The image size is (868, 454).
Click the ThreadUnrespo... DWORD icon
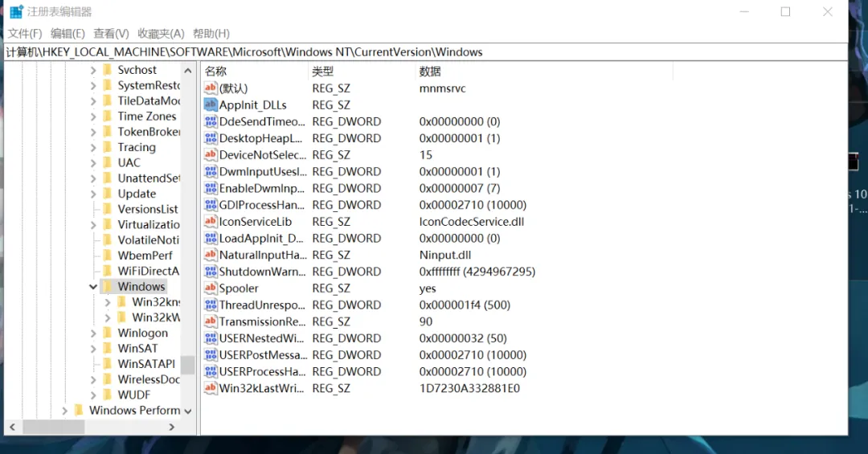click(x=211, y=305)
